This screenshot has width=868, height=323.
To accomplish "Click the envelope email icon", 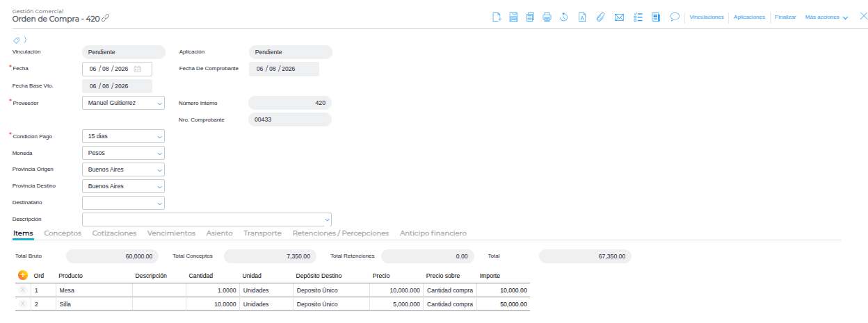I will [x=619, y=17].
